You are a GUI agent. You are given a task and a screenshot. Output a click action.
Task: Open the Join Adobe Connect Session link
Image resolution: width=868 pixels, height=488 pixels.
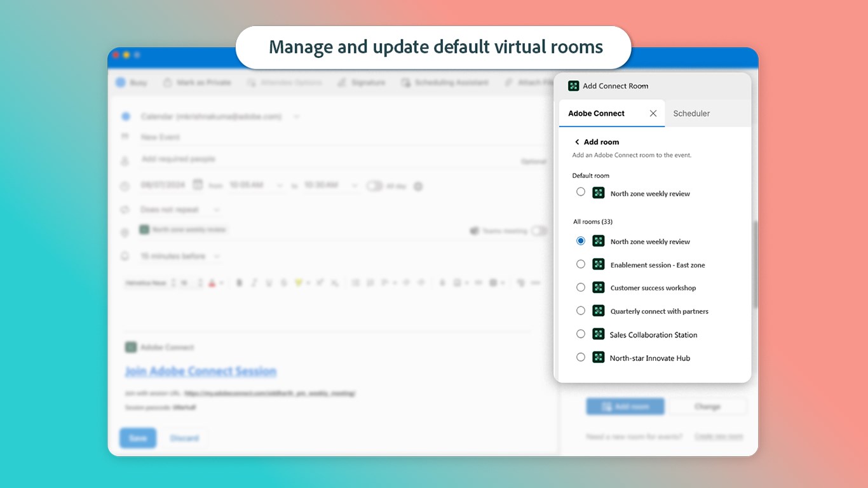[x=201, y=371]
